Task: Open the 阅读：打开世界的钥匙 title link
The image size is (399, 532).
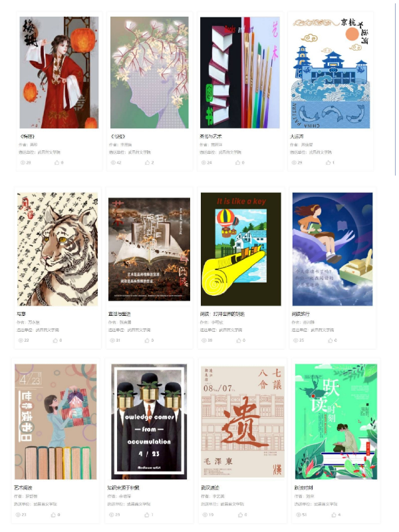Action: click(222, 314)
